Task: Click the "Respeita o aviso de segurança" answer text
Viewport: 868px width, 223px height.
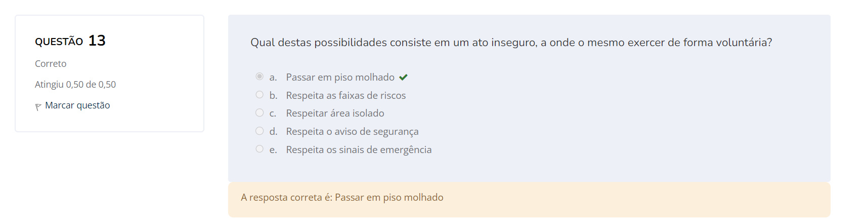Action: pyautogui.click(x=352, y=132)
